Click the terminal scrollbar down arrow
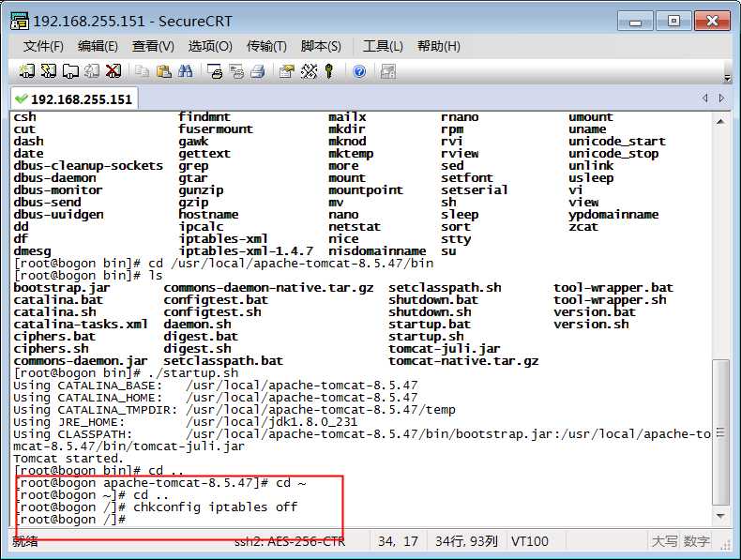The height and width of the screenshot is (560, 741). [x=720, y=516]
